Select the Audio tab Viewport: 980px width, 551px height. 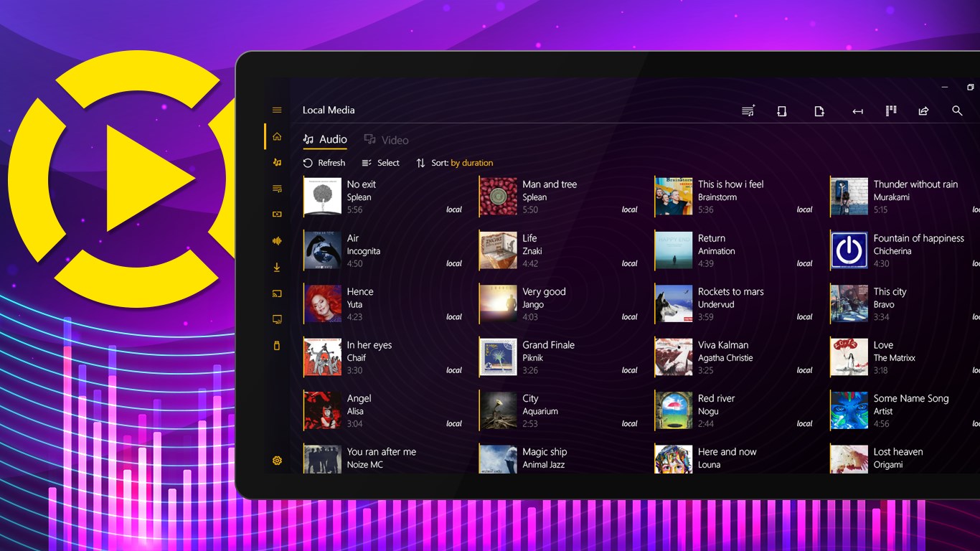[x=324, y=138]
